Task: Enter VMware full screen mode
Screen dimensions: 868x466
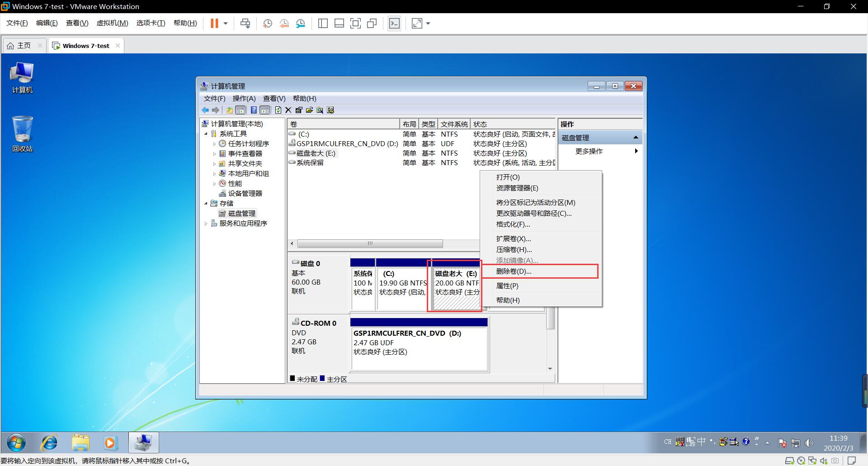Action: (355, 23)
